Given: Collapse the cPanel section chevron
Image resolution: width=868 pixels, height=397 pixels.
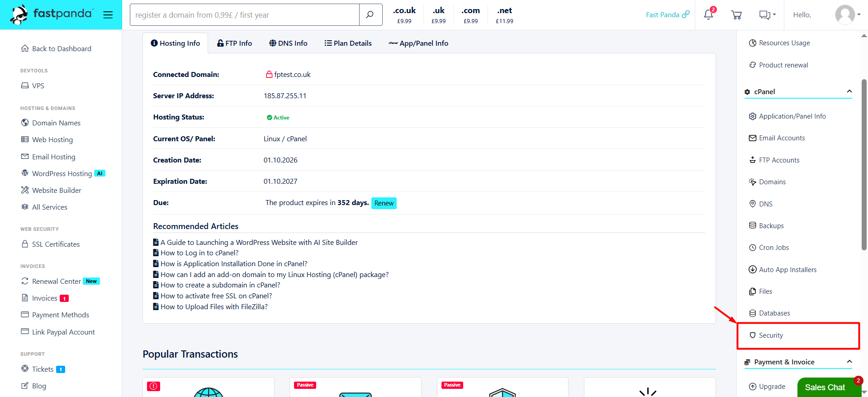Looking at the screenshot, I should pyautogui.click(x=849, y=91).
